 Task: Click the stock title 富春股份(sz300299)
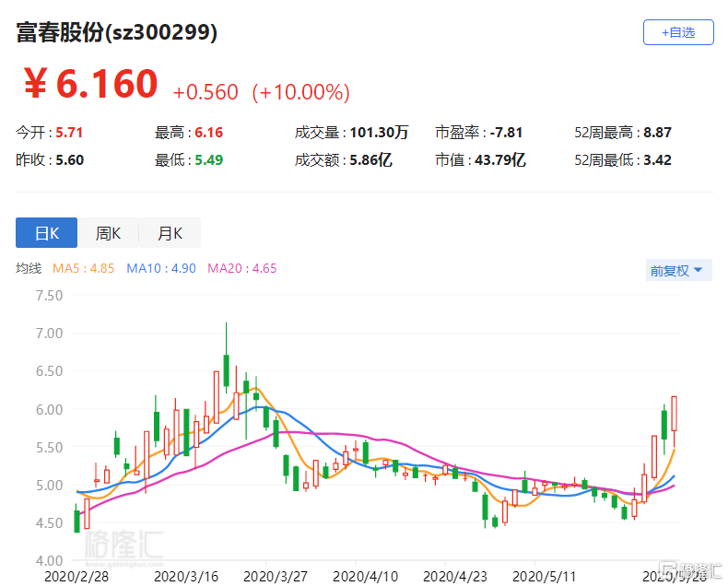coord(116,32)
